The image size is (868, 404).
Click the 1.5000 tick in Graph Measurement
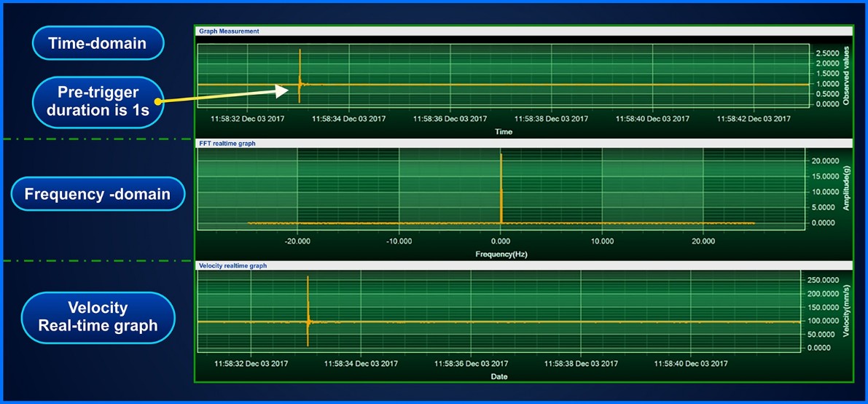point(826,73)
